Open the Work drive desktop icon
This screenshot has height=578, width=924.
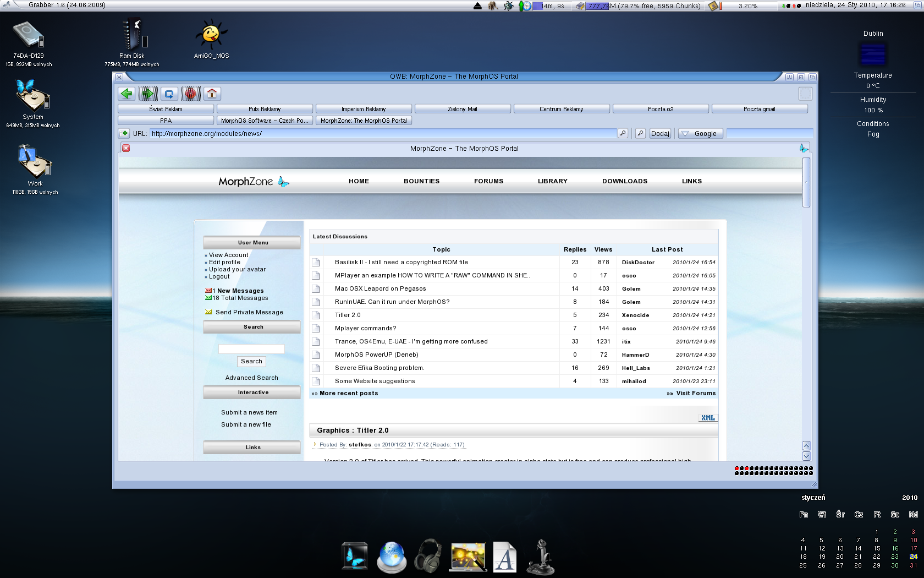point(35,161)
